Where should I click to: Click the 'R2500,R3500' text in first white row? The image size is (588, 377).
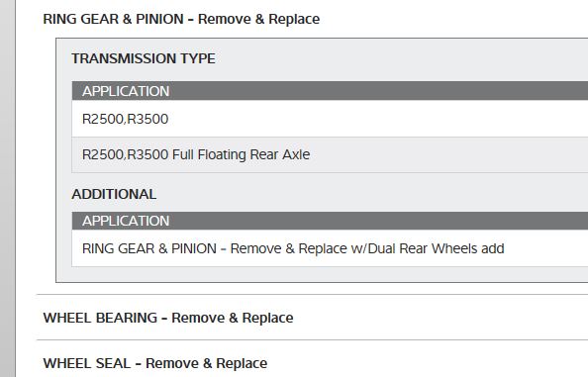click(126, 119)
